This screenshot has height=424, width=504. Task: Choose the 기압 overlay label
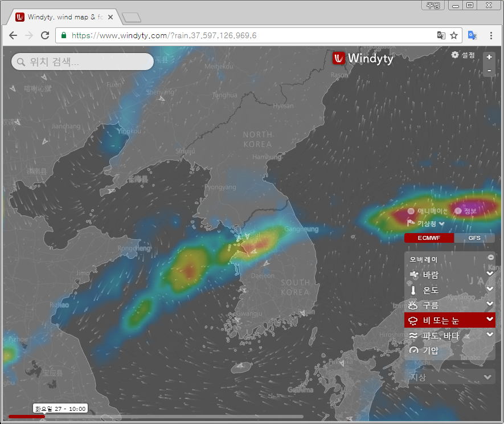tap(431, 350)
